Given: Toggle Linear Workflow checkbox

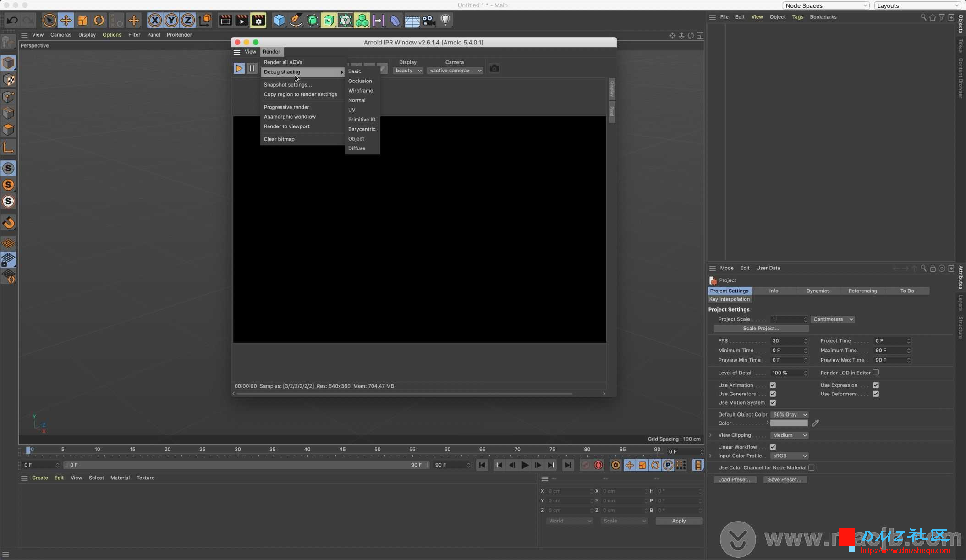Looking at the screenshot, I should click(x=773, y=447).
